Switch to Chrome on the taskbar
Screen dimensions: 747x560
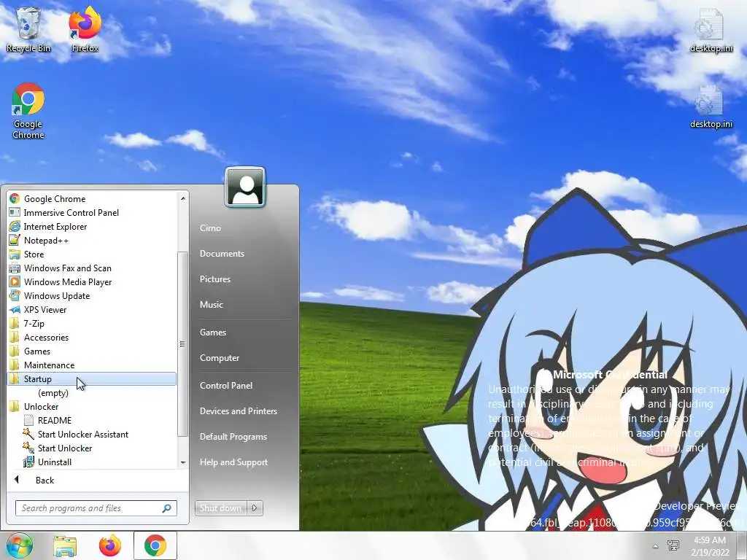(x=155, y=545)
